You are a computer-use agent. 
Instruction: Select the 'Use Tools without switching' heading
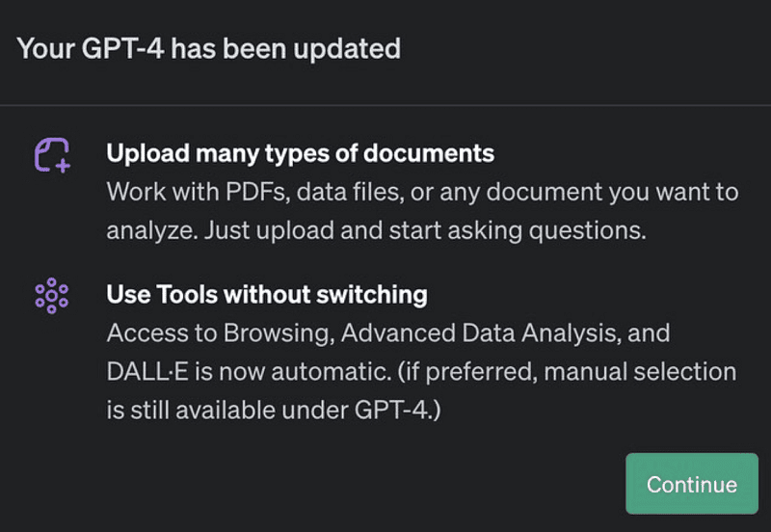tap(267, 295)
